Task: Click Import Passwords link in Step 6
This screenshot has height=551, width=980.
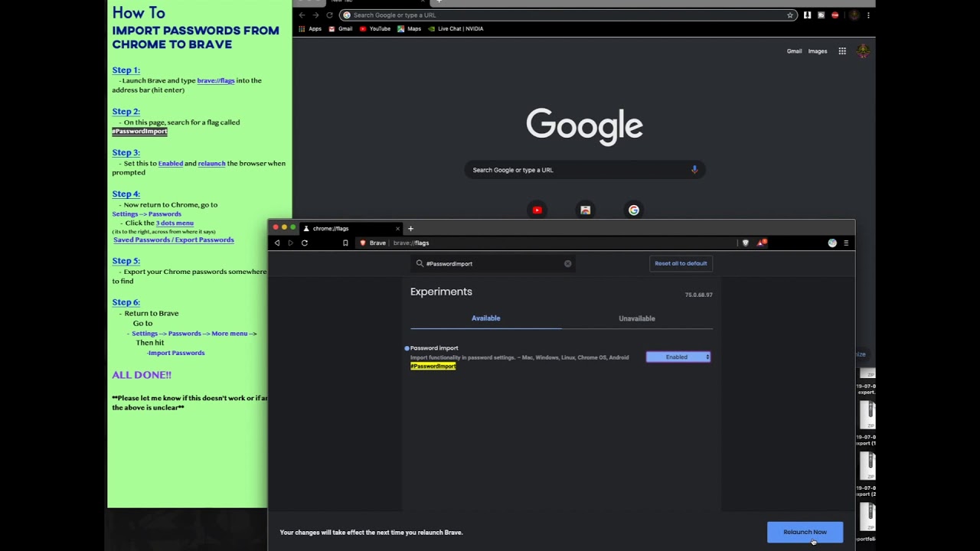Action: [176, 353]
